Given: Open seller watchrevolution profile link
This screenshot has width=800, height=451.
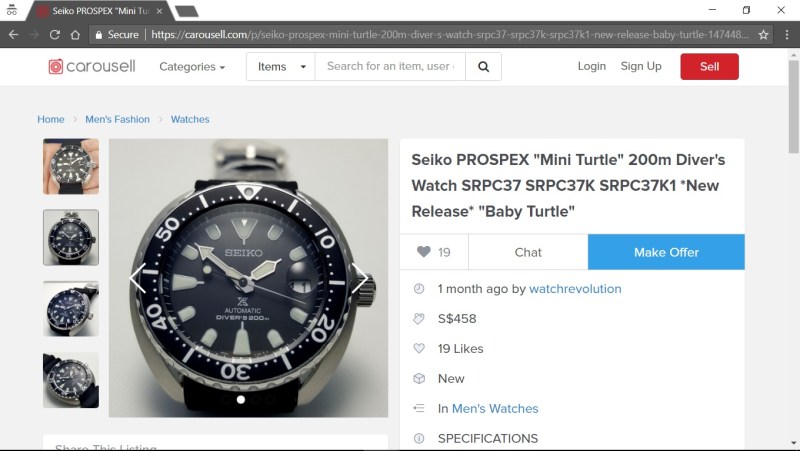Looking at the screenshot, I should click(x=575, y=289).
